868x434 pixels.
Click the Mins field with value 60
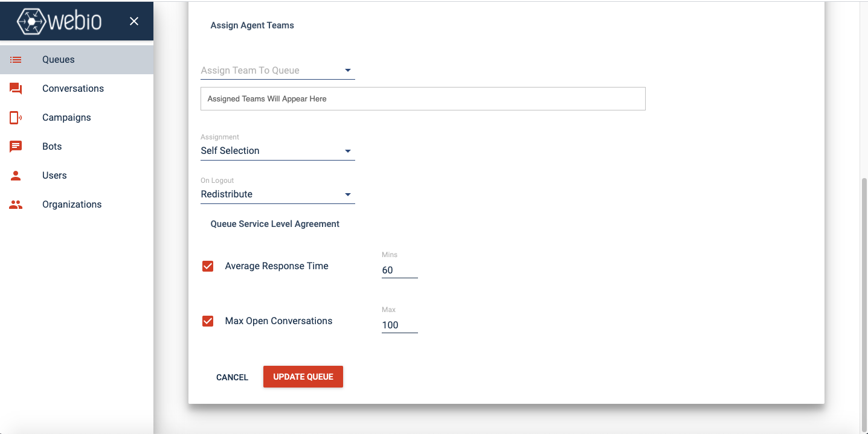coord(400,270)
